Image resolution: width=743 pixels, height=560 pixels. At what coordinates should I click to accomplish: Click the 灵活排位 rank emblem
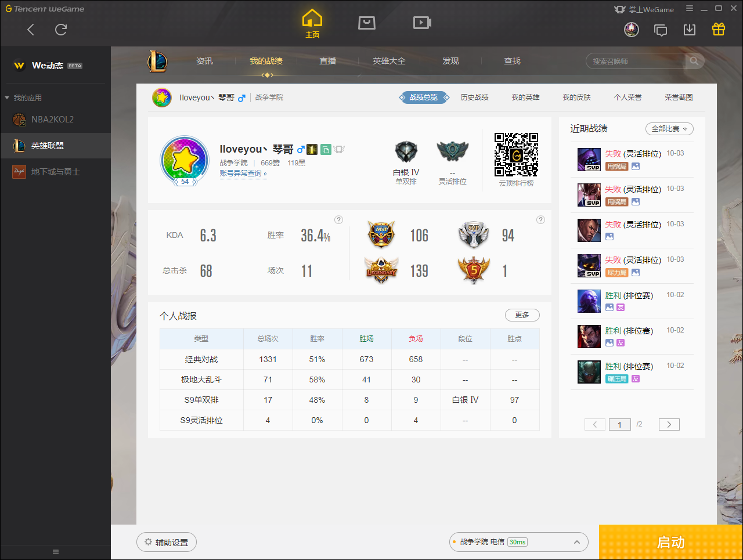(x=452, y=151)
